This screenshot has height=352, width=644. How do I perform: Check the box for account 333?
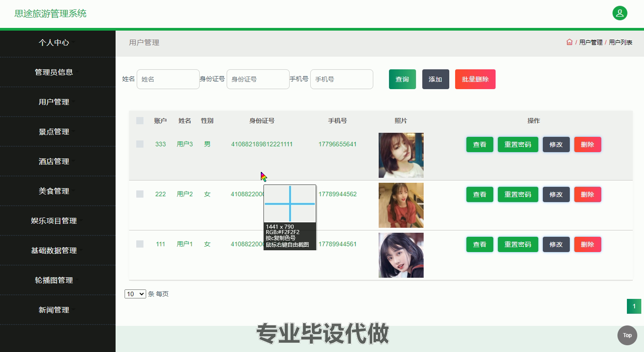click(140, 144)
